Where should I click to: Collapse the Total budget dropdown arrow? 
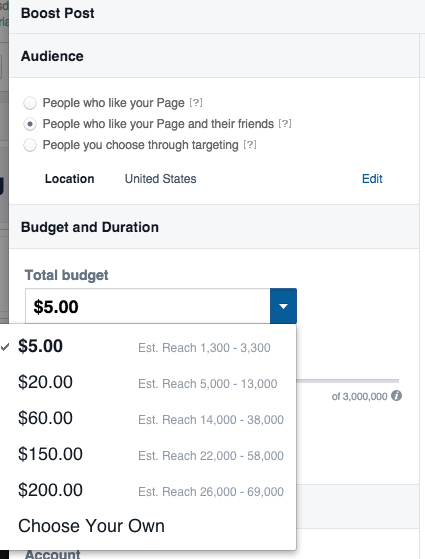[283, 306]
